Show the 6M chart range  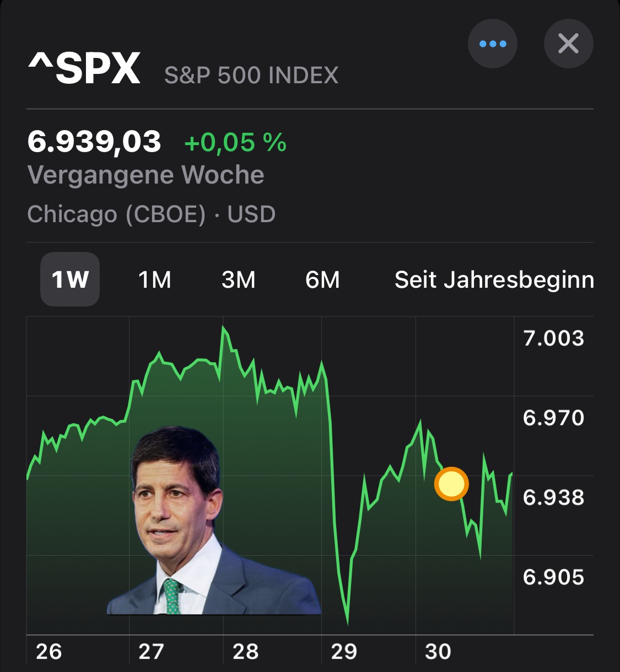[x=322, y=279]
